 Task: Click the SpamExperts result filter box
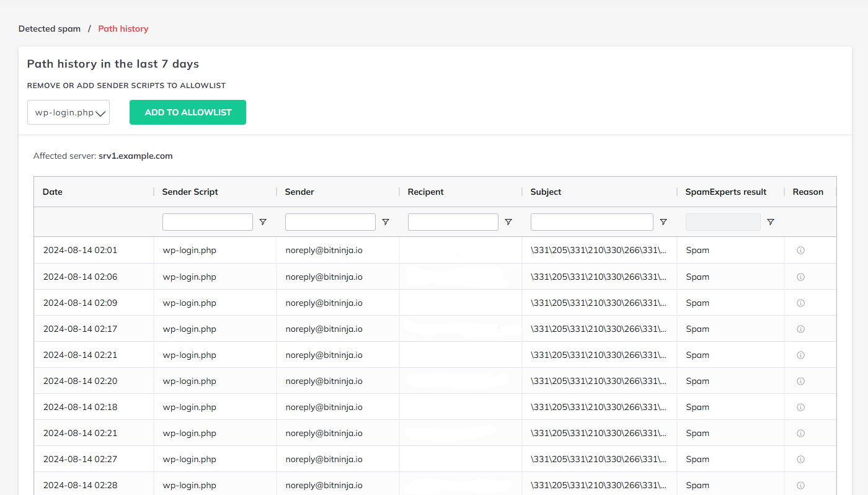pyautogui.click(x=723, y=222)
